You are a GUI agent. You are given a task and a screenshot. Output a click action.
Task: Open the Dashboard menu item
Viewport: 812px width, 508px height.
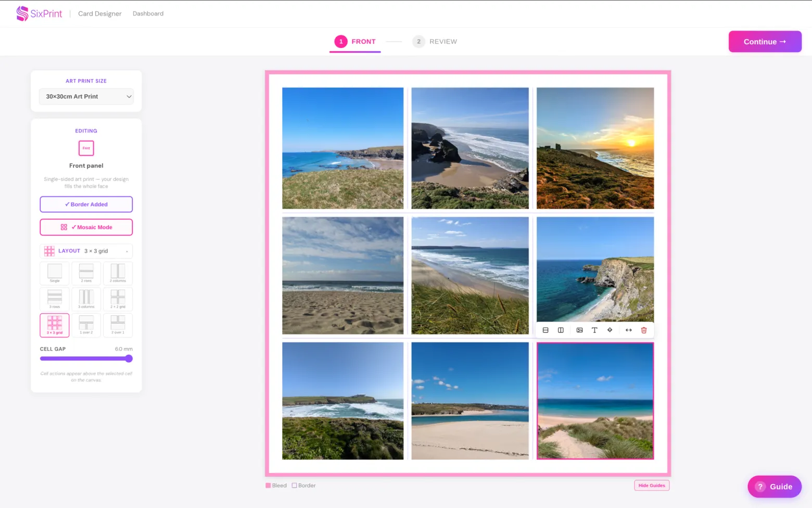pyautogui.click(x=148, y=14)
